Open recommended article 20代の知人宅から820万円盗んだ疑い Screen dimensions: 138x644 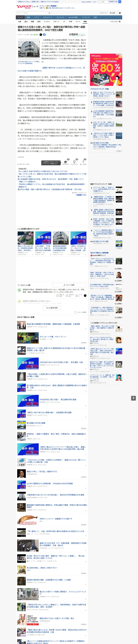pos(61,362)
